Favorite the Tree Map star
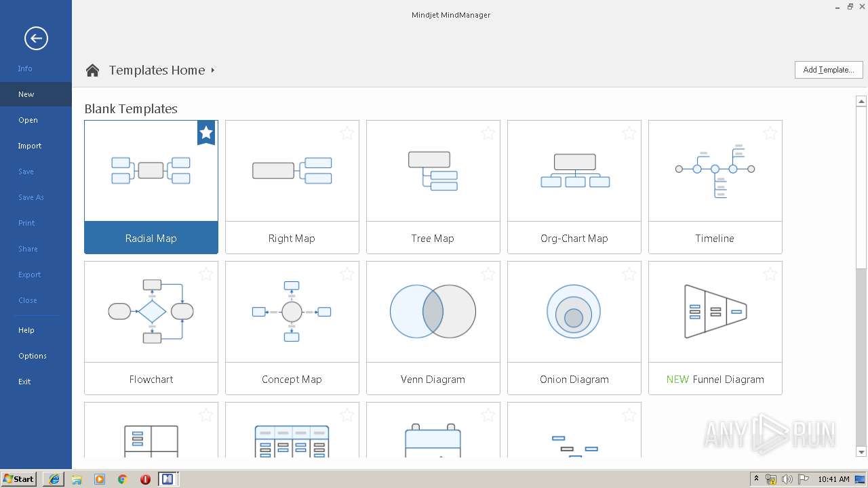Viewport: 868px width, 488px height. tap(488, 134)
